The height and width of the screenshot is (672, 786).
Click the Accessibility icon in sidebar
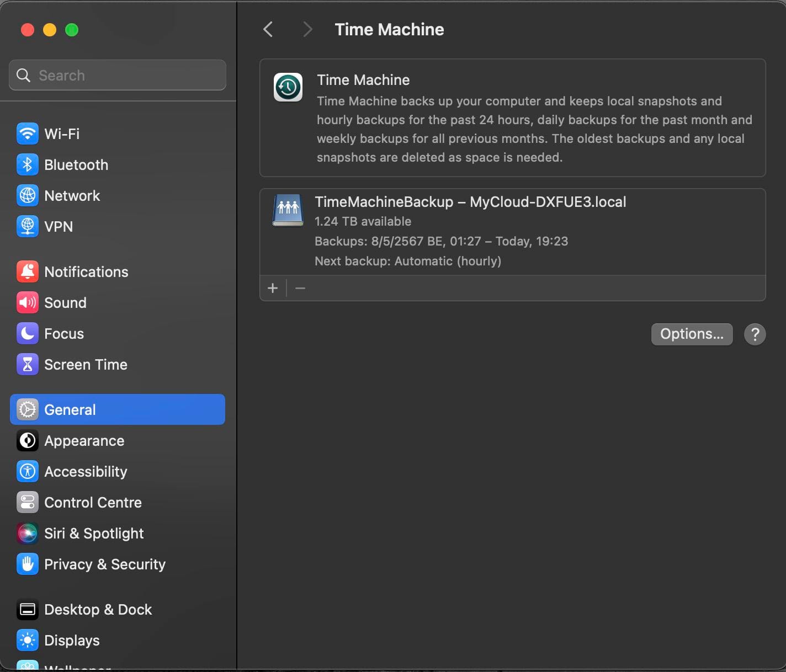coord(28,471)
